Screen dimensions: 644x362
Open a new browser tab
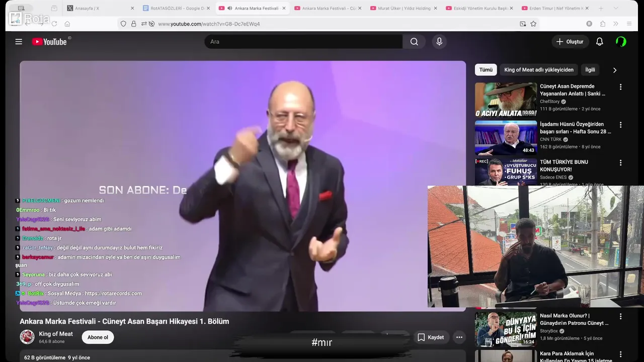[x=601, y=8]
